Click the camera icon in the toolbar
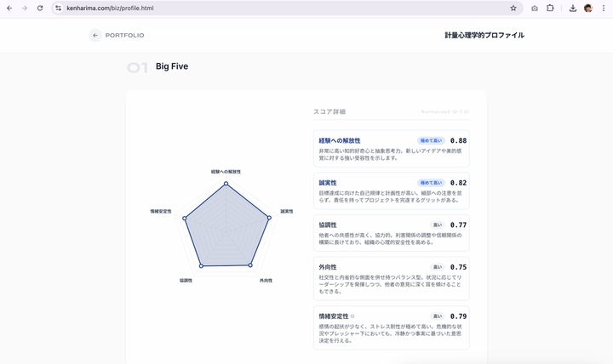The image size is (613, 364). [x=534, y=8]
